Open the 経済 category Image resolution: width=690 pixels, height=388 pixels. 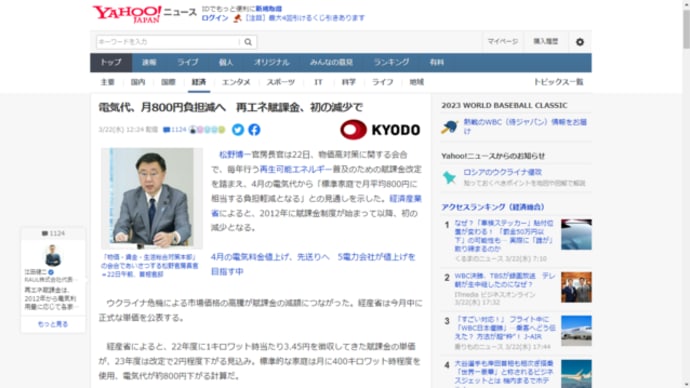click(199, 82)
